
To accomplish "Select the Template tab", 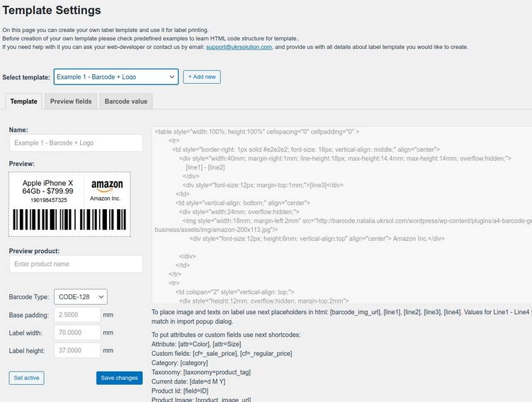I will point(24,101).
